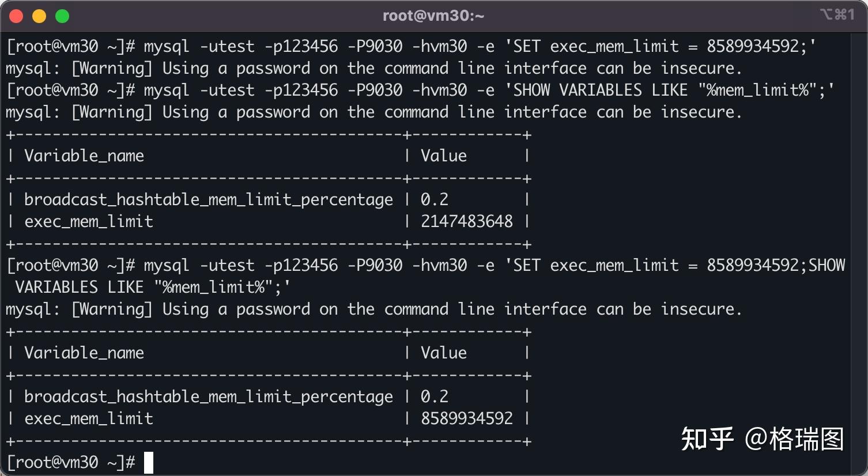Click the updated value 8589934592 in second table
The height and width of the screenshot is (476, 868).
(467, 418)
